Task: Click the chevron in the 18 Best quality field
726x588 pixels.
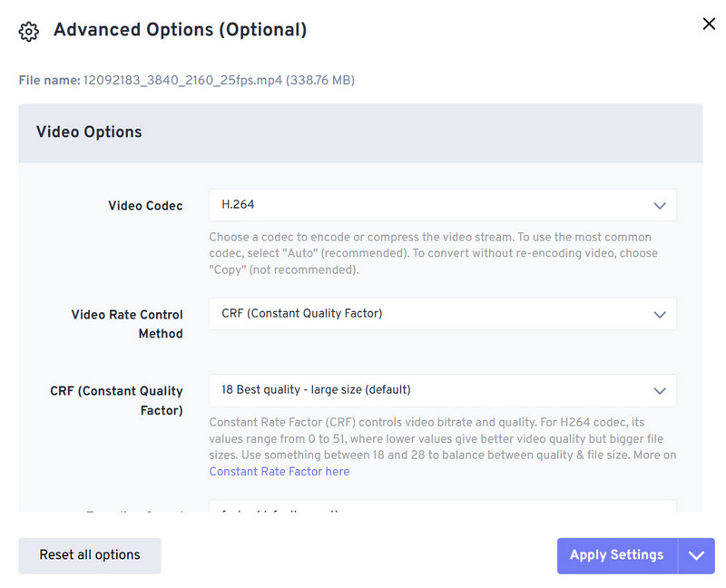Action: point(660,391)
